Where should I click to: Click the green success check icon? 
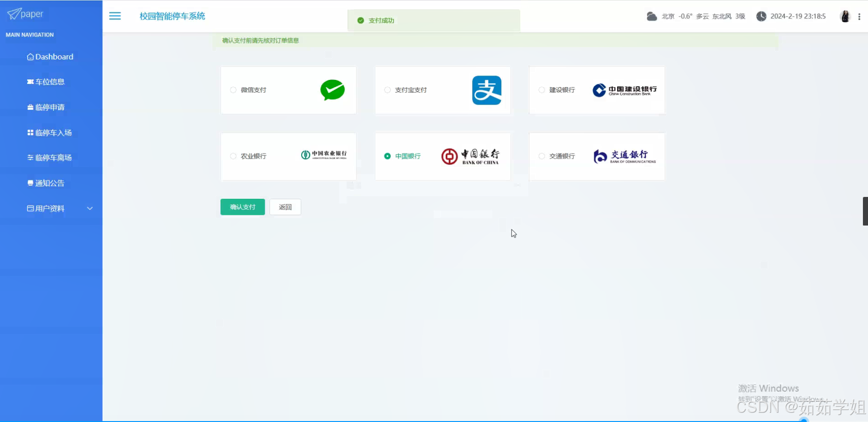[x=361, y=20]
